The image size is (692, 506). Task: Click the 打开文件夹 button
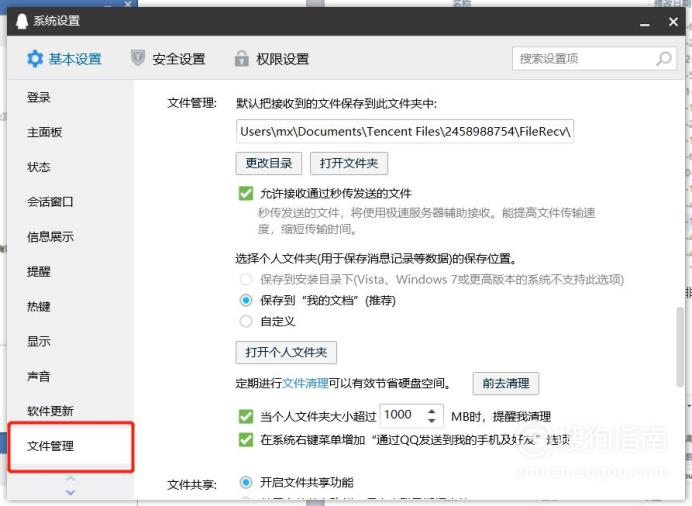tap(349, 163)
